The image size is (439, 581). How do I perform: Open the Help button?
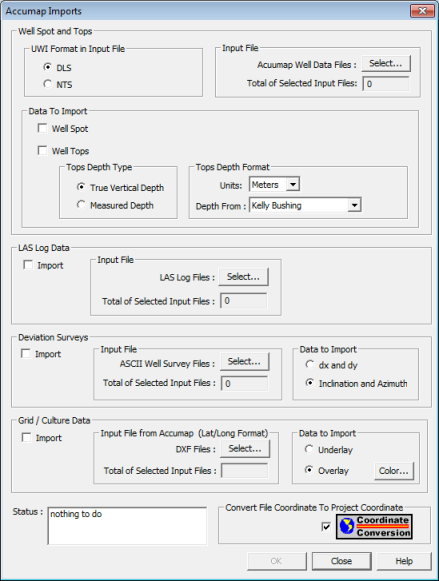click(x=404, y=561)
